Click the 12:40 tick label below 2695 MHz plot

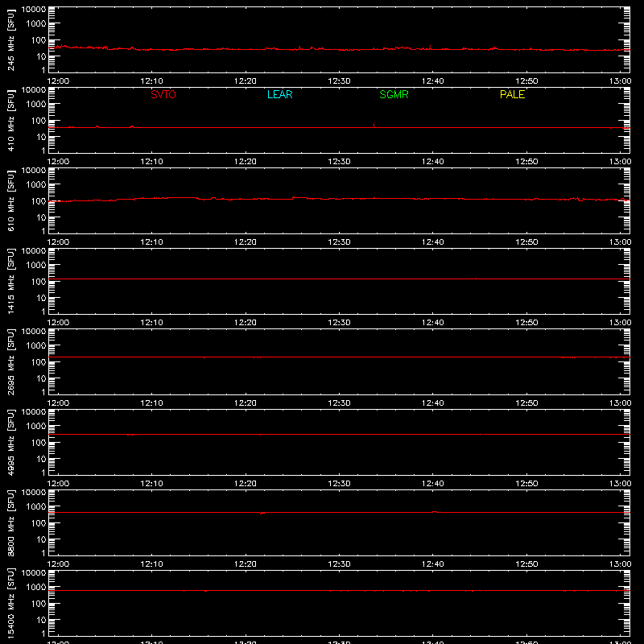(x=433, y=403)
